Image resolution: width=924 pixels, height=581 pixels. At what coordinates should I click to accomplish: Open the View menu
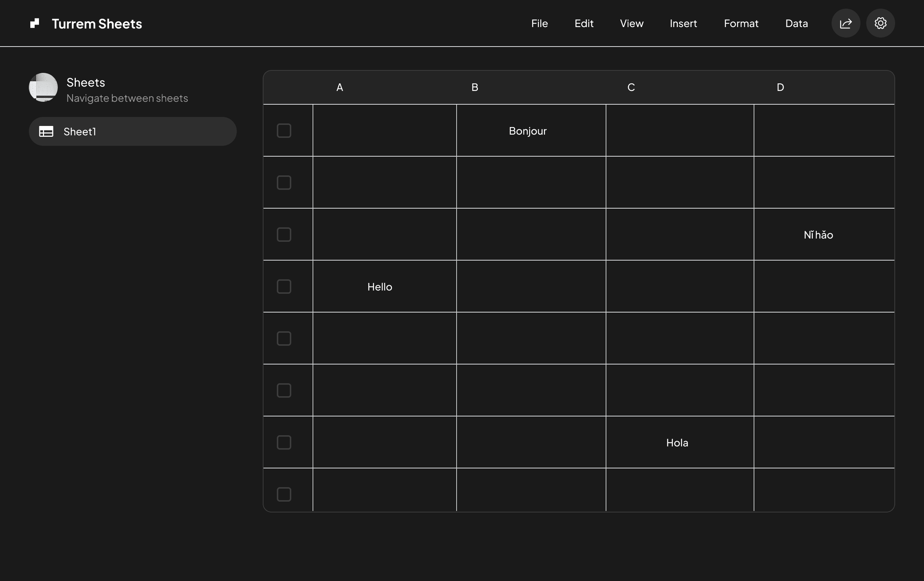tap(631, 23)
